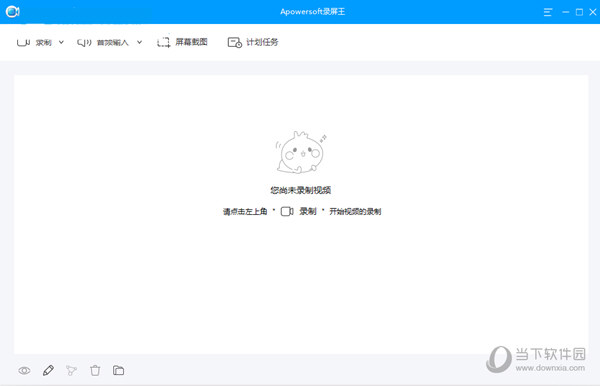Click the scheduled task clock icon
The image size is (600, 386).
tap(235, 42)
